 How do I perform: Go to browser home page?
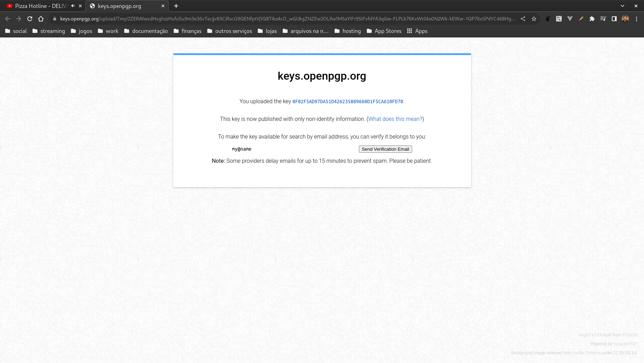(41, 19)
